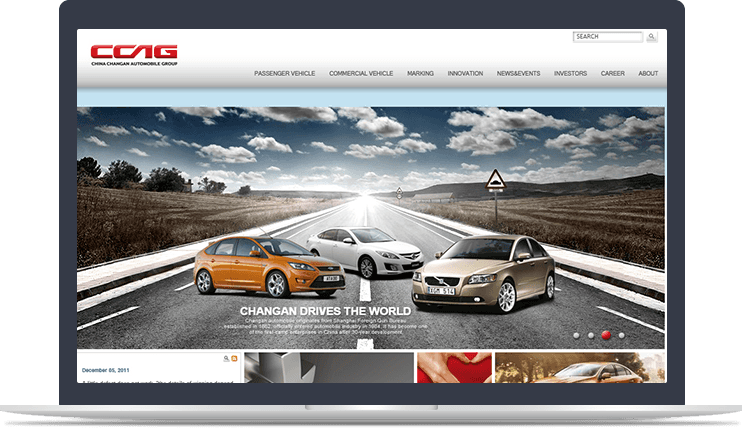
Task: Open the red heart hands thumbnail
Action: point(453,367)
